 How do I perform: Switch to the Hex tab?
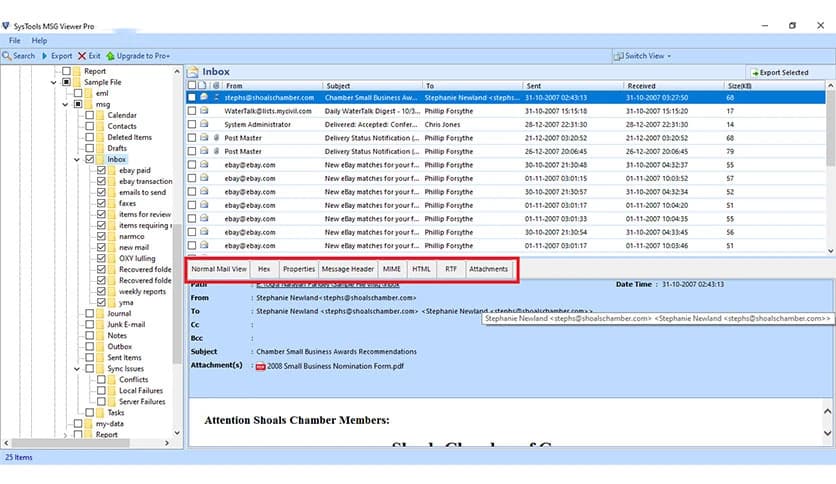(x=264, y=269)
